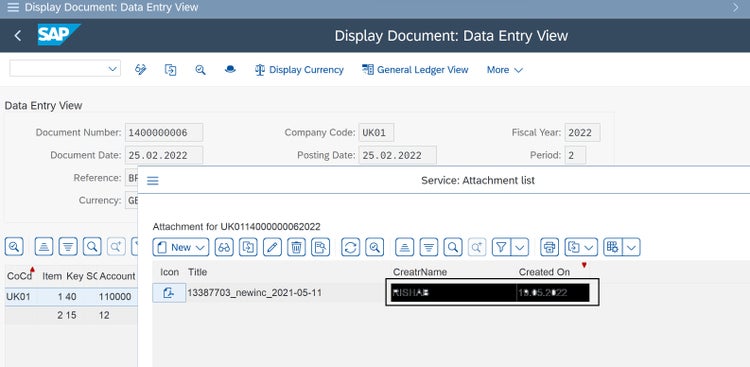Sort attachment list ascending
Viewport: 750px width, 367px height.
405,247
